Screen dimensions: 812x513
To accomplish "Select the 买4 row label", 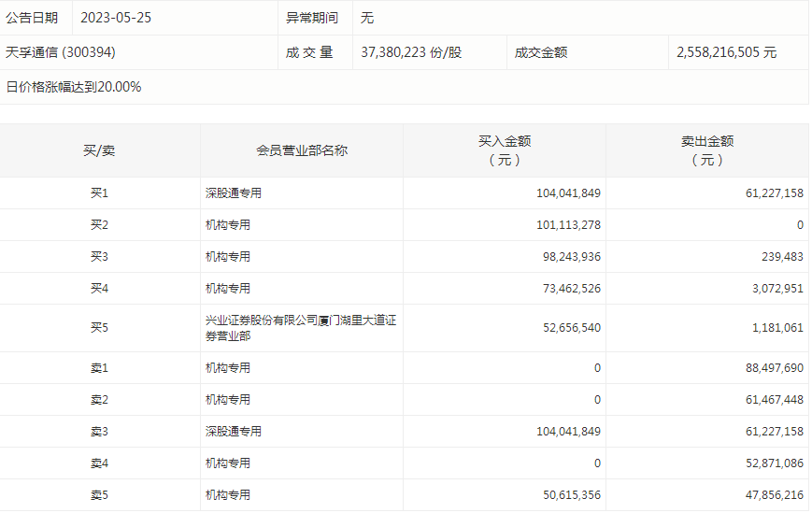I will tap(99, 289).
